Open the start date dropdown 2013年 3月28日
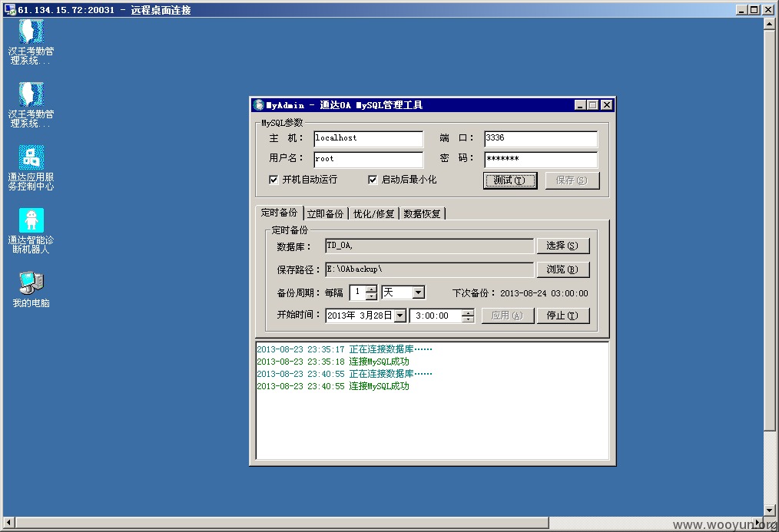The width and height of the screenshot is (779, 532). 400,316
